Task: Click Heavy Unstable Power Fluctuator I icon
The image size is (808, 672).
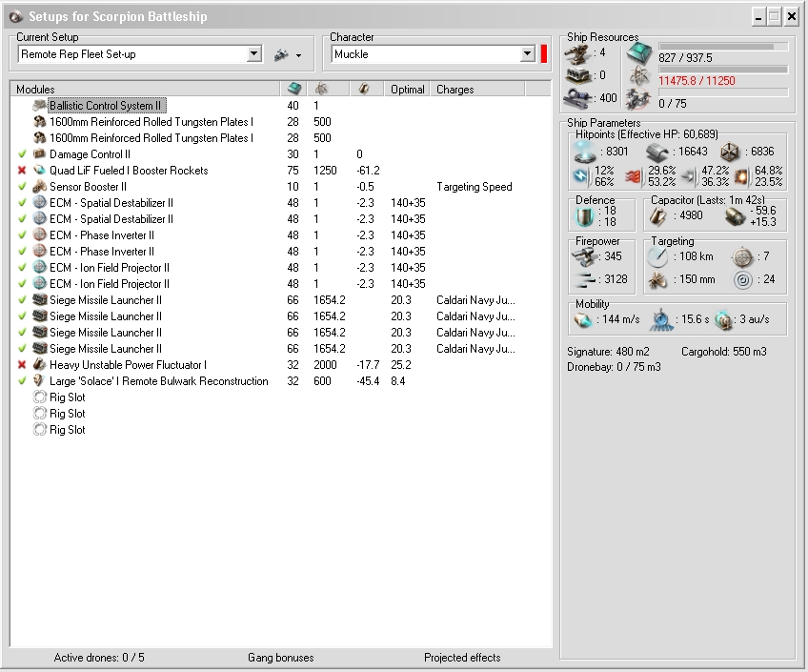Action: tap(40, 365)
